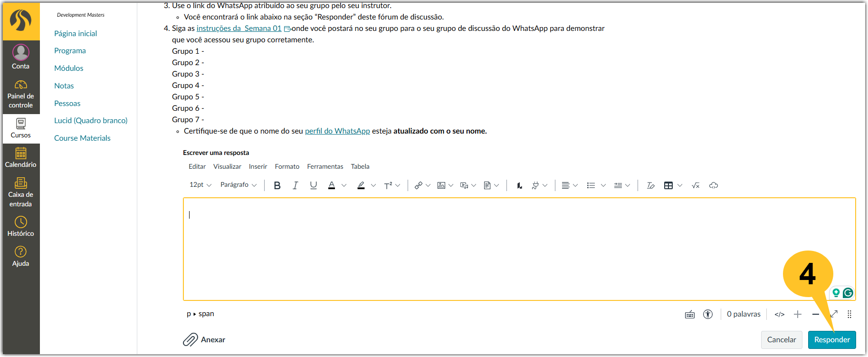The image size is (868, 357).
Task: Toggle bold formatting in the editor
Action: (x=277, y=185)
